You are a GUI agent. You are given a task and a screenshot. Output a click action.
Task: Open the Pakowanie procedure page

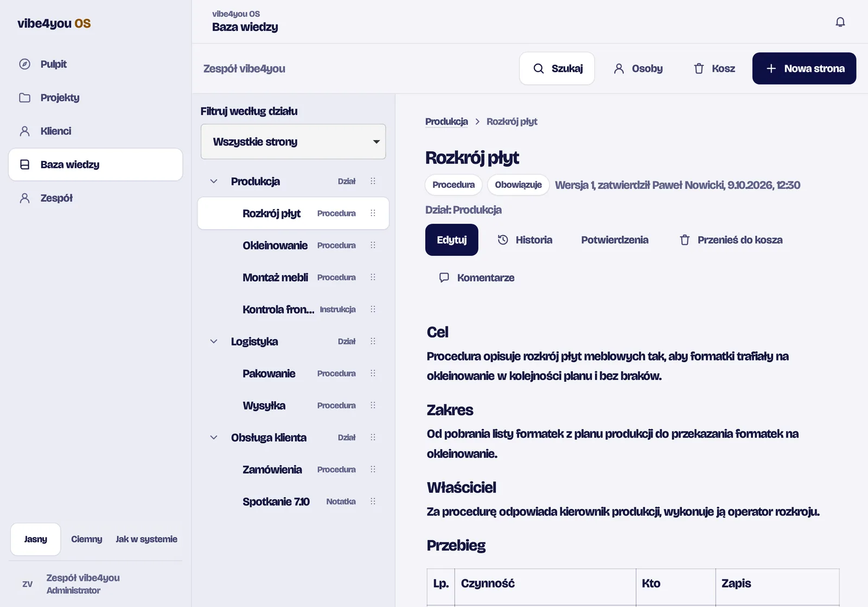click(x=293, y=374)
